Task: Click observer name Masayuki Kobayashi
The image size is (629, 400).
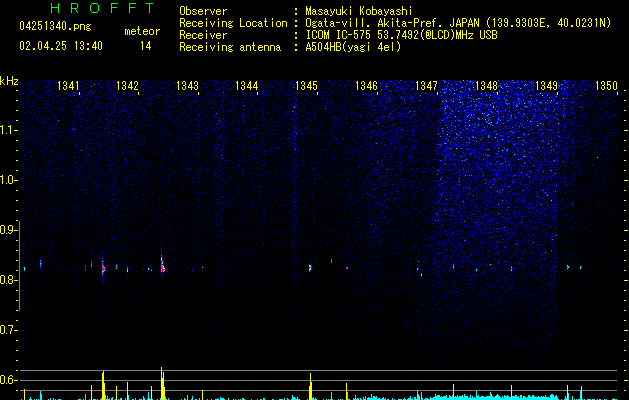Action: 359,11
